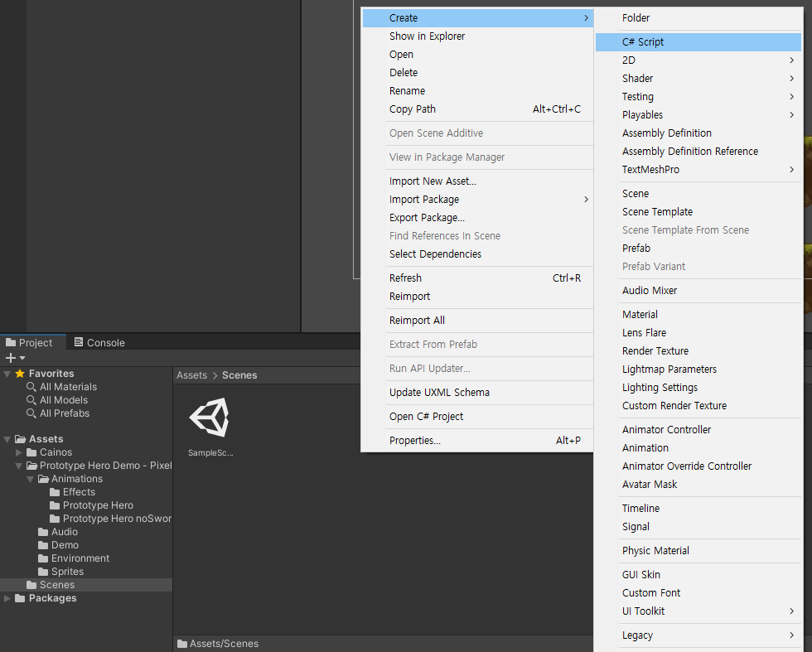Choose Assembly Definition
Image resolution: width=812 pixels, height=652 pixels.
pos(698,133)
